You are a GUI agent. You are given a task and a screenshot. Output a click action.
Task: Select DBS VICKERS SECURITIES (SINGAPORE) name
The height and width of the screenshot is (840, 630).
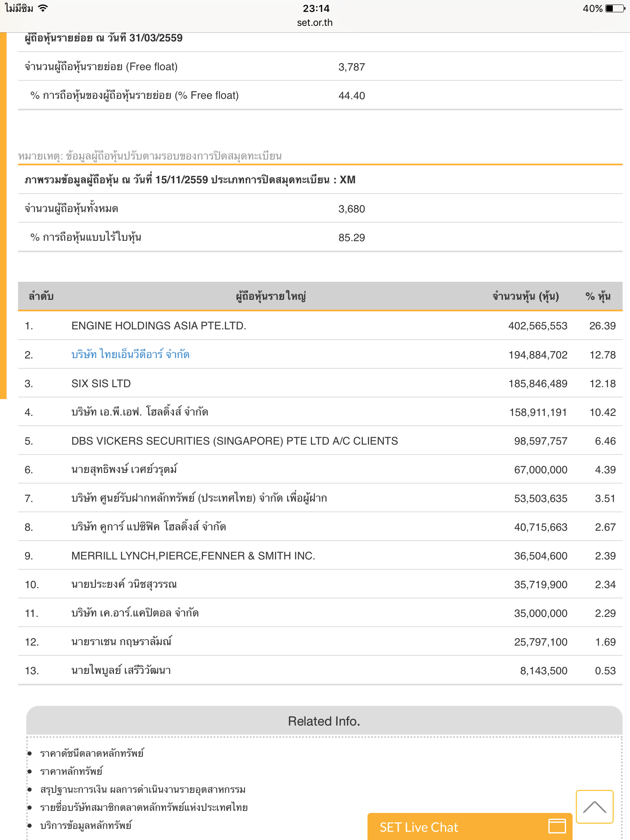click(x=235, y=441)
